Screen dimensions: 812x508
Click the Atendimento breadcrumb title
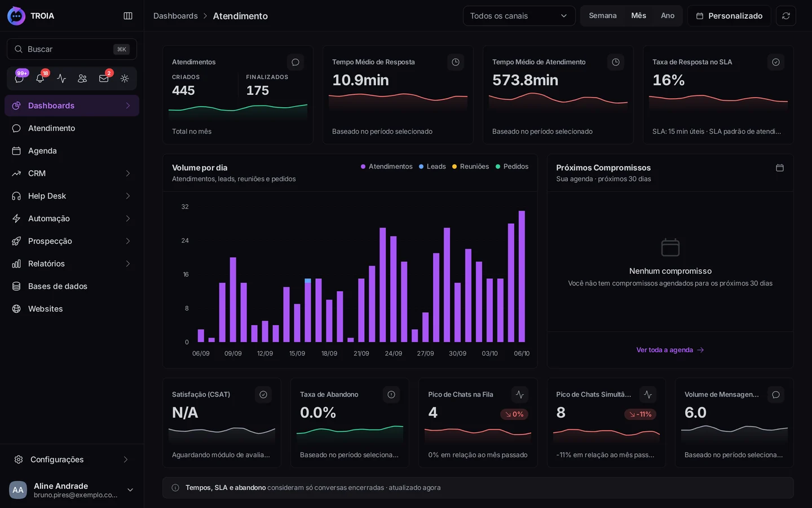(x=240, y=16)
